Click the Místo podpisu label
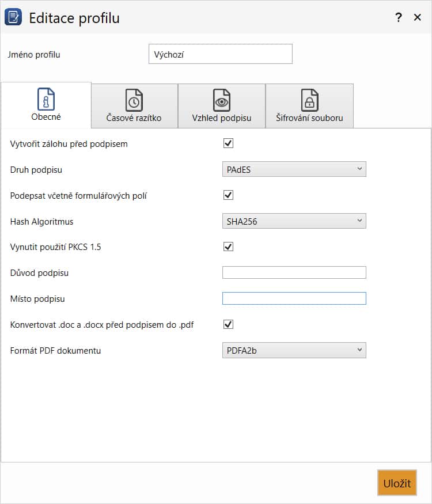 pyautogui.click(x=37, y=298)
